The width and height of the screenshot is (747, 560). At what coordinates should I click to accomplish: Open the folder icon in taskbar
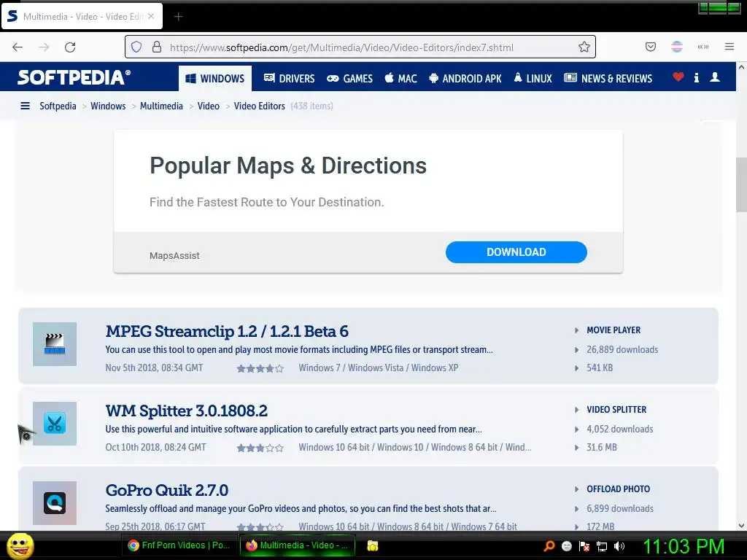pos(373,545)
